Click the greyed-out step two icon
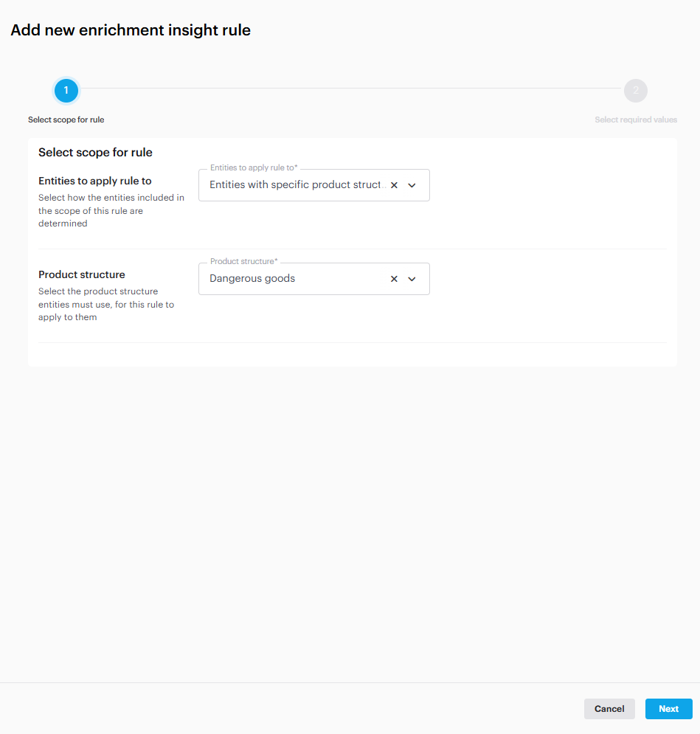700x734 pixels. [635, 90]
